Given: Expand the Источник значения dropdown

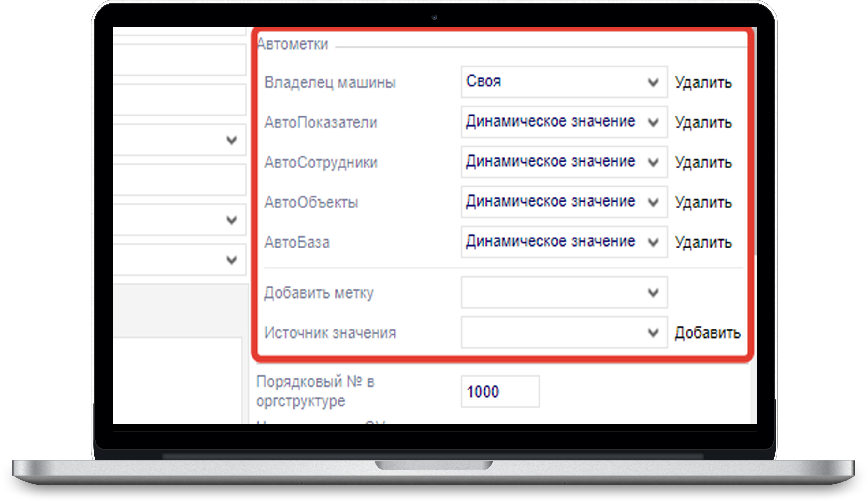Looking at the screenshot, I should (564, 332).
